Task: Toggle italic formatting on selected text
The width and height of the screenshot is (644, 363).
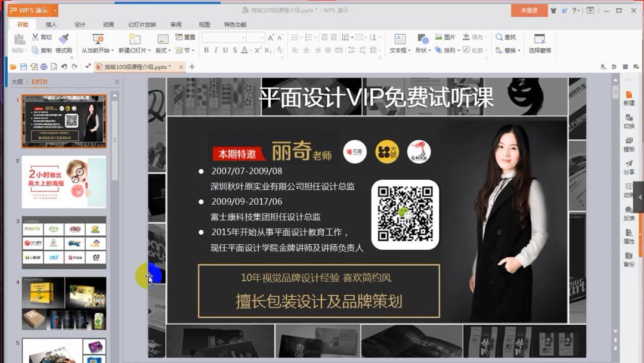Action: pyautogui.click(x=216, y=50)
